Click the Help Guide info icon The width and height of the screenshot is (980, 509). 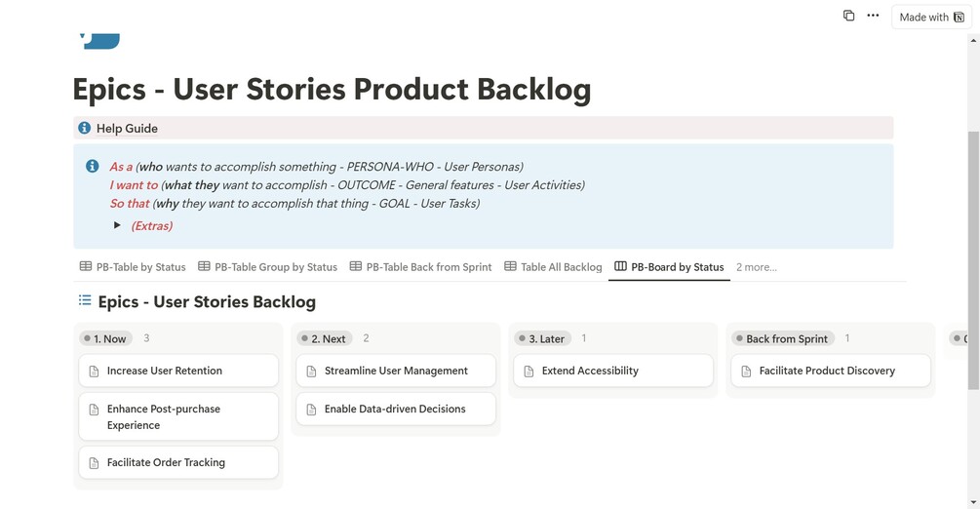click(85, 128)
